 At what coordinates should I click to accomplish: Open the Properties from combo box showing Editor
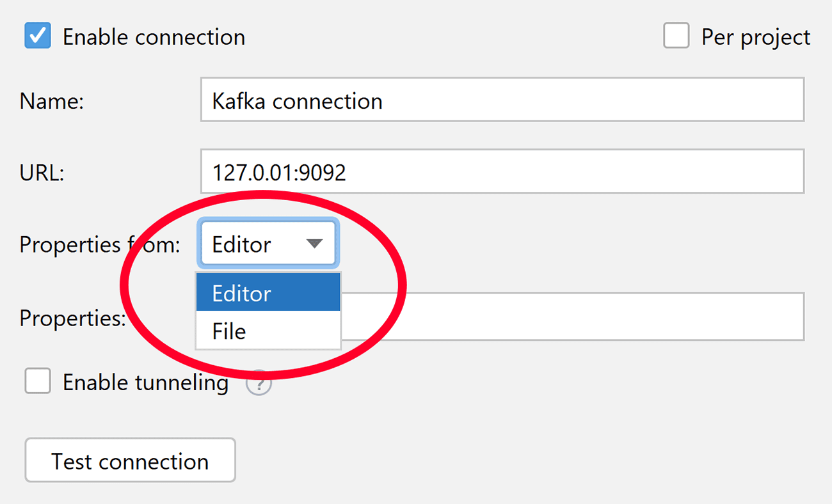coord(268,244)
